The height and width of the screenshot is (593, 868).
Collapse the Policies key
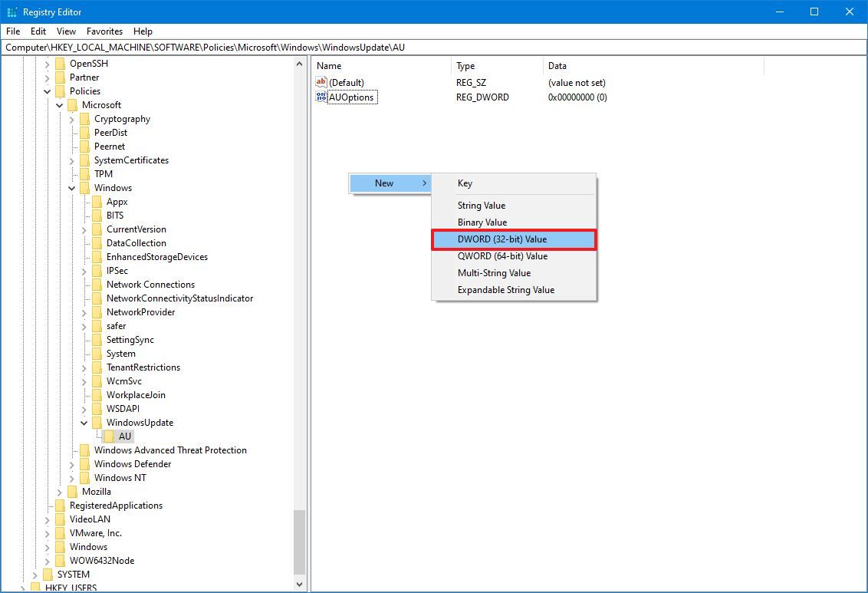click(x=47, y=91)
